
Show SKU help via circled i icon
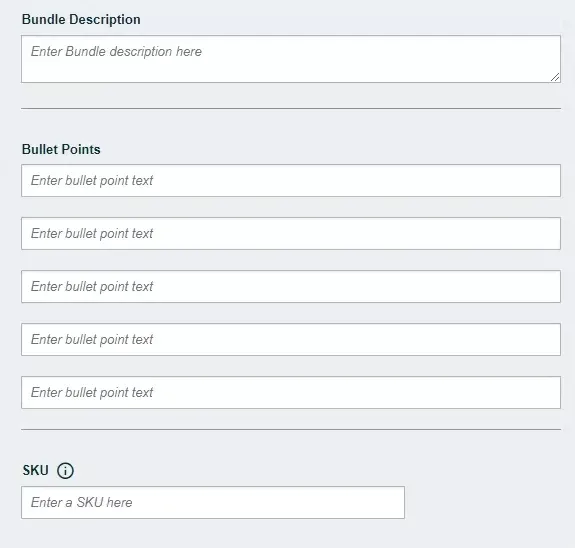coord(65,470)
